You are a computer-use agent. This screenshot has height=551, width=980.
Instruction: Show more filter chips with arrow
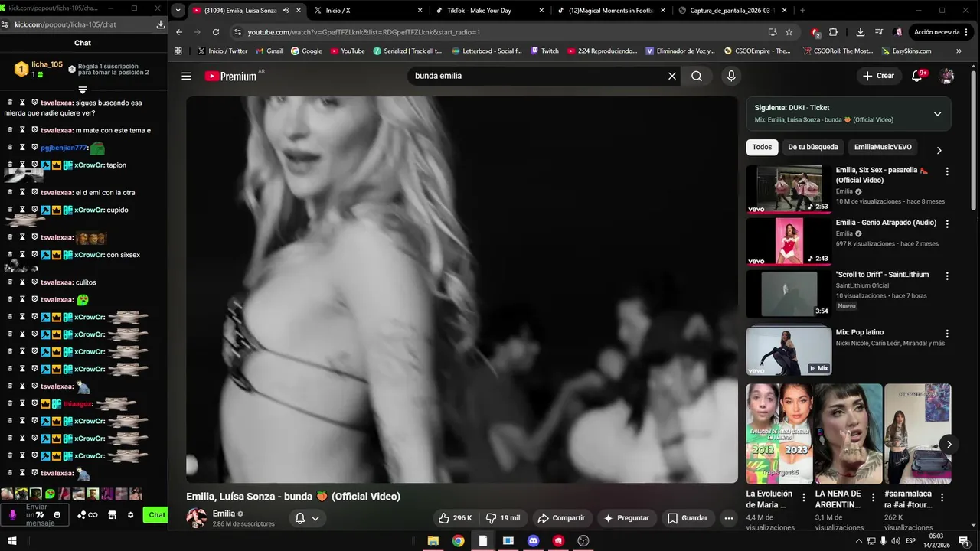point(939,150)
